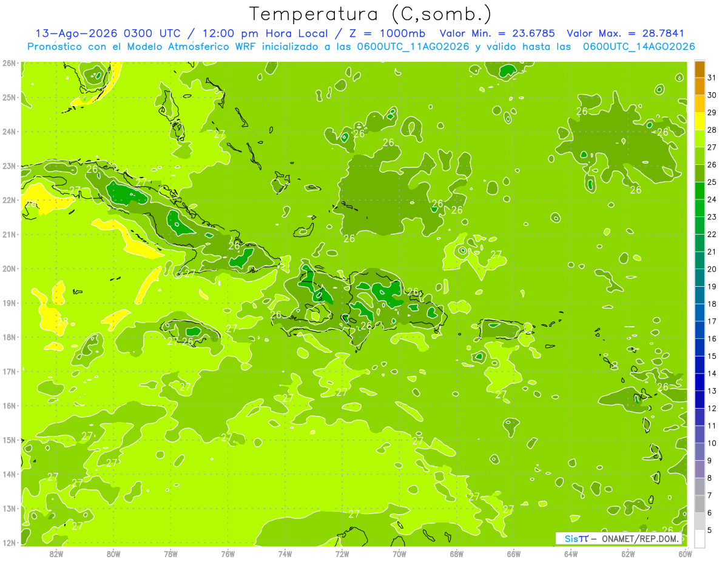Image resolution: width=728 pixels, height=562 pixels.
Task: Click the legend scale value '15'
Action: point(712,356)
